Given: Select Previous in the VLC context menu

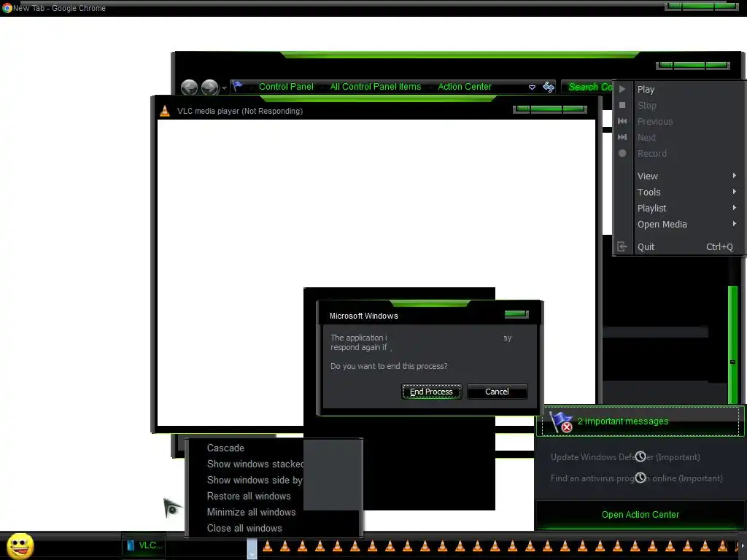Looking at the screenshot, I should point(679,122).
